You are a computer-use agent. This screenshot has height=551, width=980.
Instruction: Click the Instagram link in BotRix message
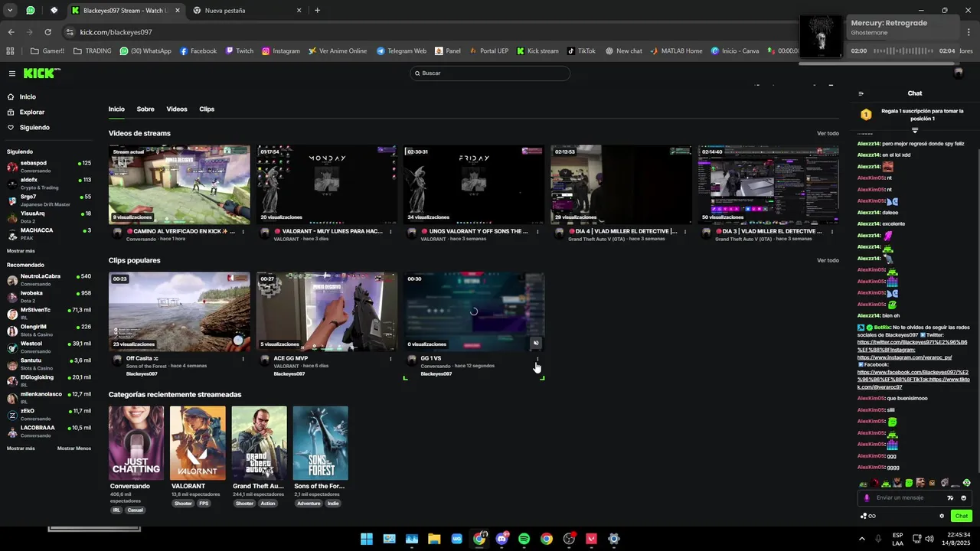pyautogui.click(x=904, y=357)
